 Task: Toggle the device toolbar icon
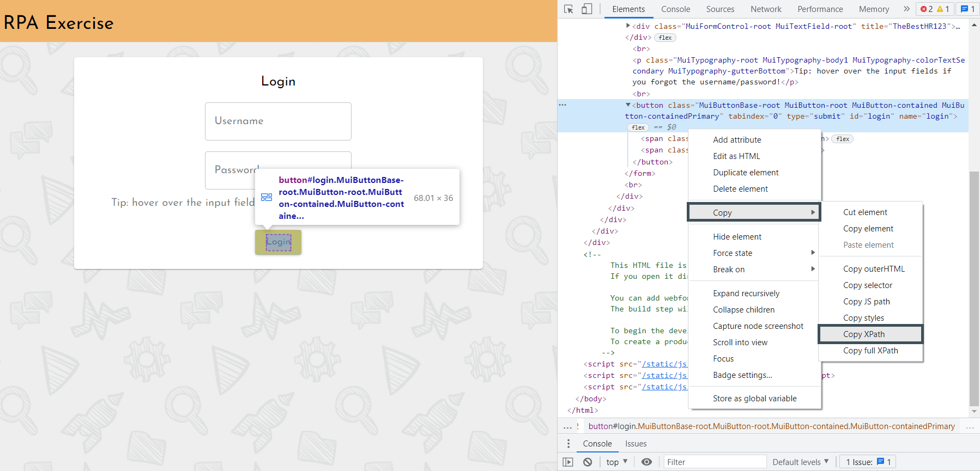tap(587, 9)
